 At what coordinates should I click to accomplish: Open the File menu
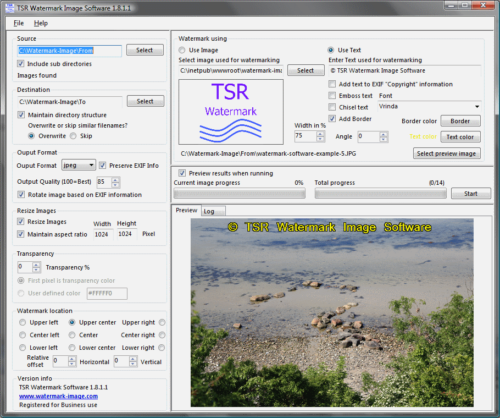19,23
